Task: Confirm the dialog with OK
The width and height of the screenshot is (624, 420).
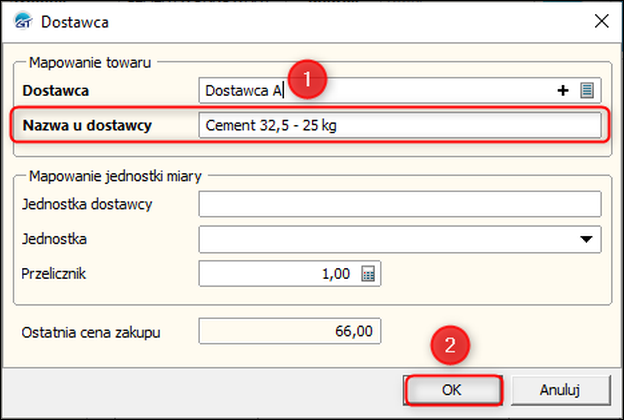Action: click(452, 390)
